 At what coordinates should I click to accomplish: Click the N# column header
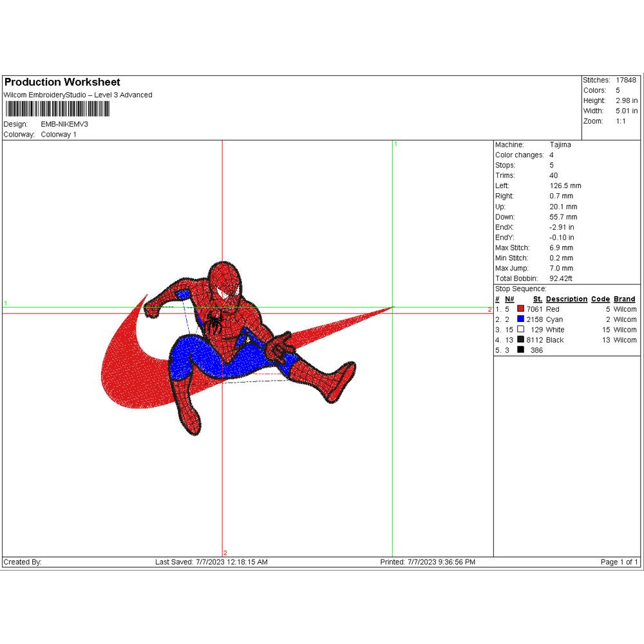[509, 299]
